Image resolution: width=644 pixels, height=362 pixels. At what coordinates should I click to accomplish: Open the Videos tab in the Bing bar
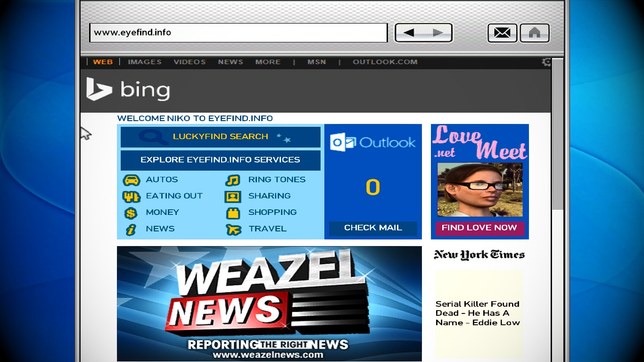(x=190, y=62)
